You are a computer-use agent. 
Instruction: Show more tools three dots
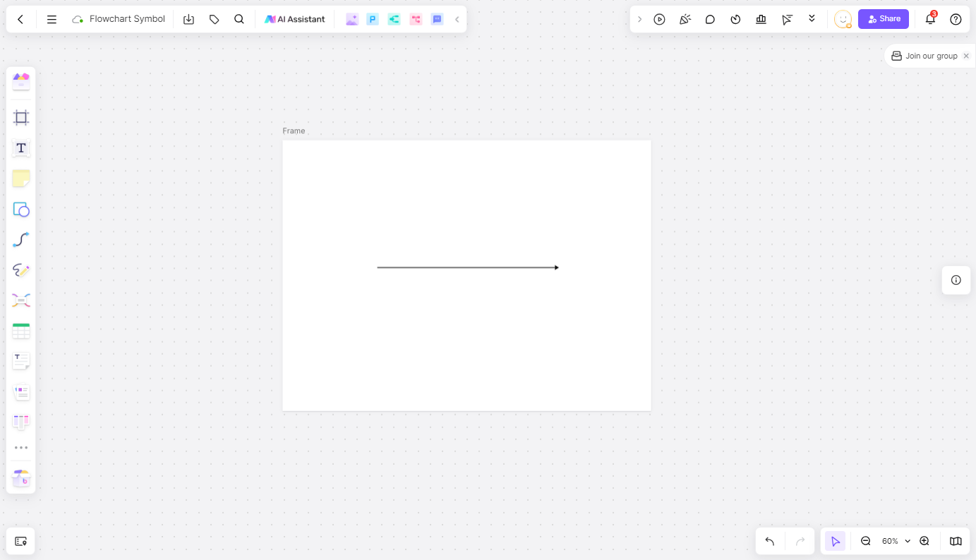(x=21, y=447)
